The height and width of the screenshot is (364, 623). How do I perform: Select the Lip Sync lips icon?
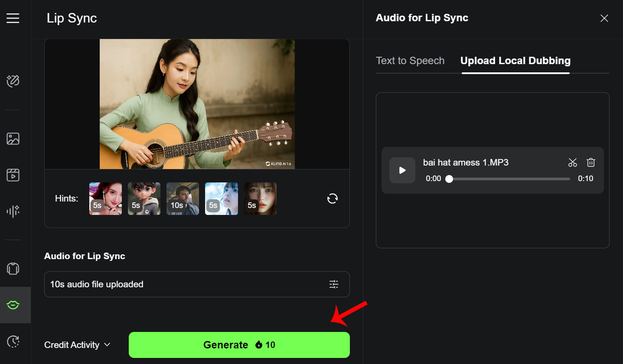pyautogui.click(x=13, y=305)
